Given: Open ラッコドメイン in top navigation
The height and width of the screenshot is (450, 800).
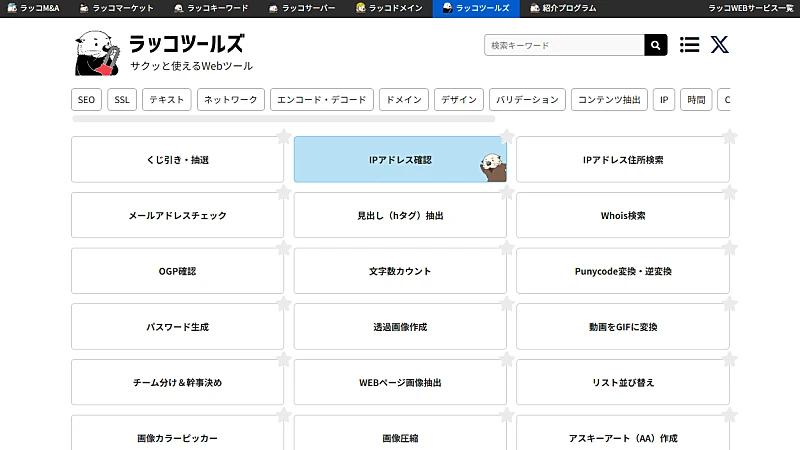Looking at the screenshot, I should tap(390, 8).
